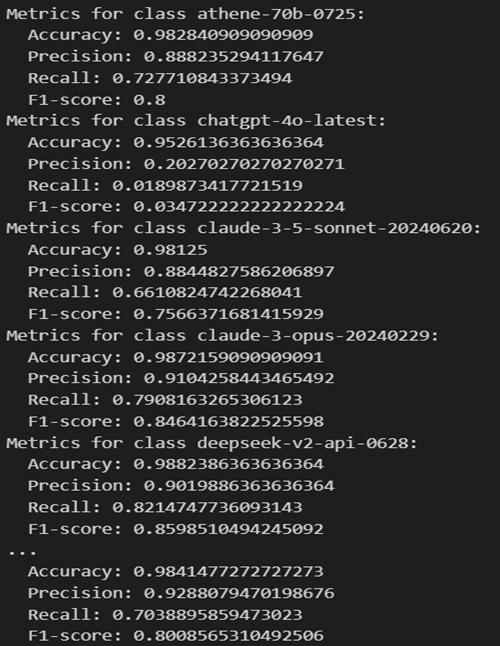Click the chatgpt-4o-latest class header line
Screen dimensions: 500x646
(x=196, y=121)
